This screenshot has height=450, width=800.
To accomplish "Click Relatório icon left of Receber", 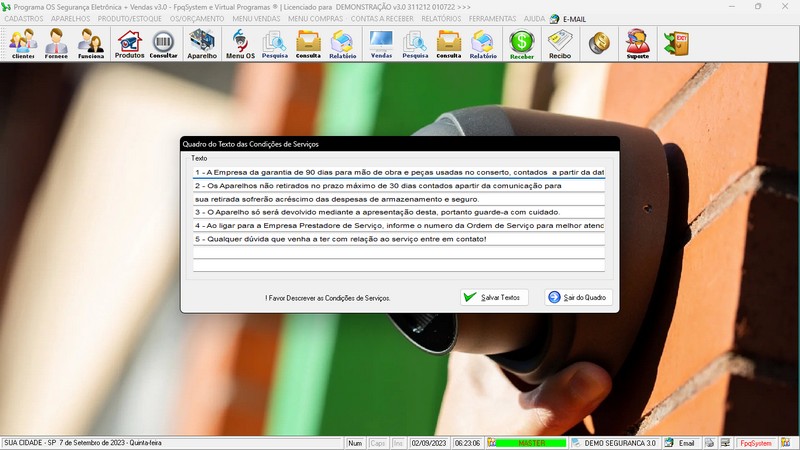I will click(x=483, y=44).
